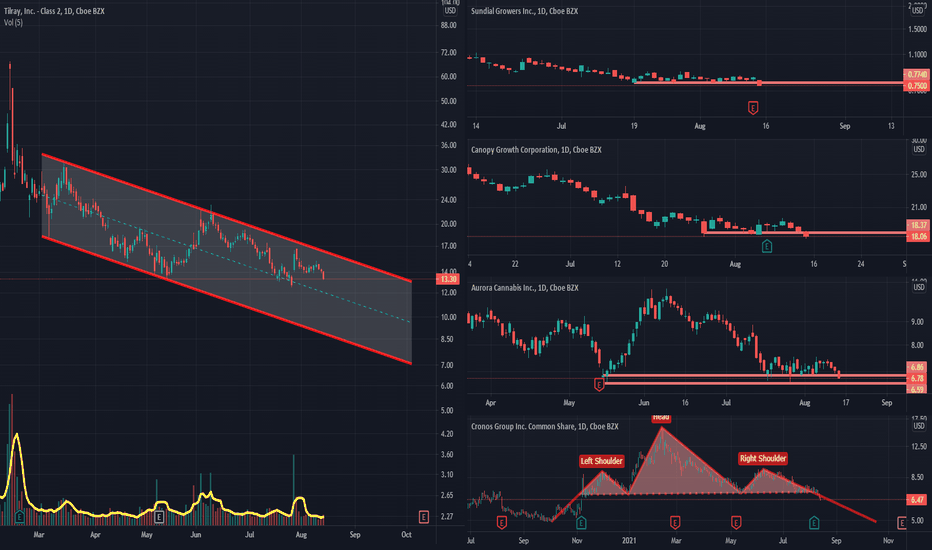The width and height of the screenshot is (932, 550).
Task: Click the 2021 label on Cronos time axis
Action: [x=629, y=540]
